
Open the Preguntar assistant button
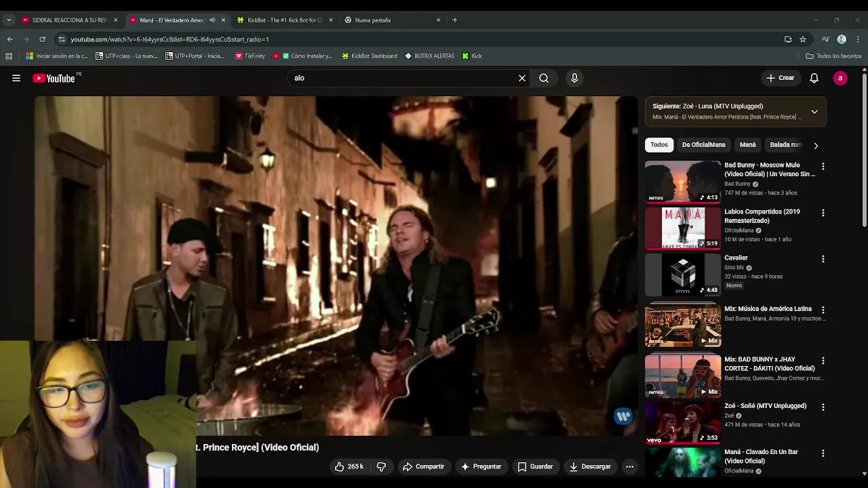pyautogui.click(x=481, y=466)
